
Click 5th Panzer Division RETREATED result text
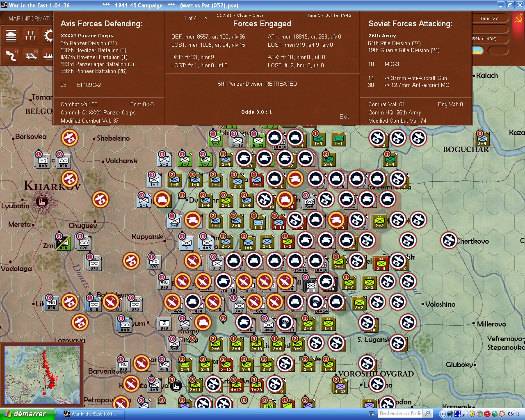click(257, 84)
